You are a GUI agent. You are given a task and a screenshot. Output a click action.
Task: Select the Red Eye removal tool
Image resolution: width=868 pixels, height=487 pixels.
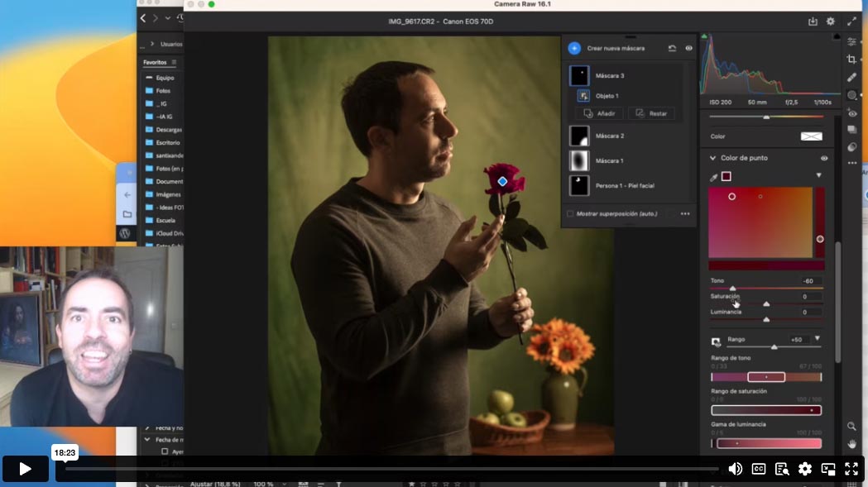pos(852,113)
